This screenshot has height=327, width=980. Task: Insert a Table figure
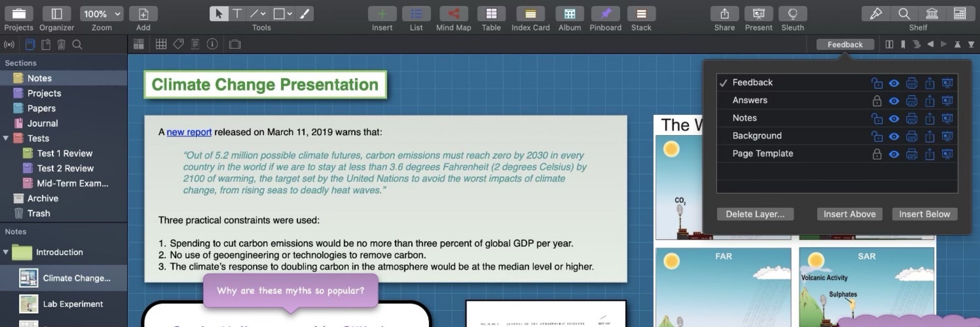[x=491, y=14]
